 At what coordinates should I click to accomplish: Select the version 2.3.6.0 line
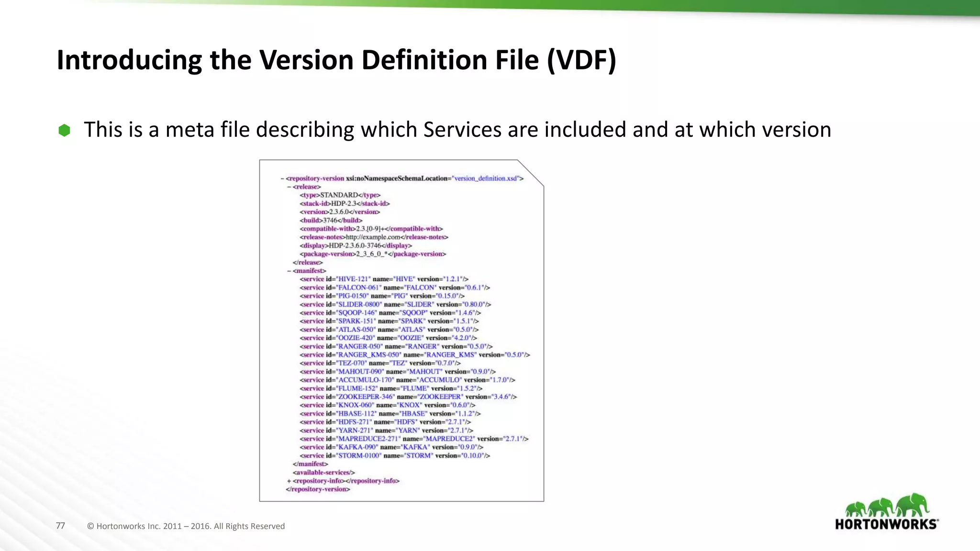[x=340, y=212]
